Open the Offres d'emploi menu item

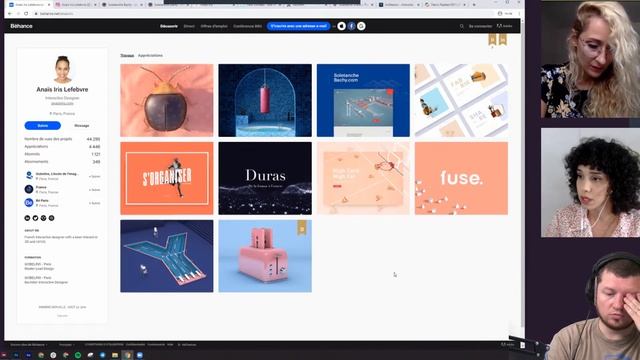click(x=214, y=26)
